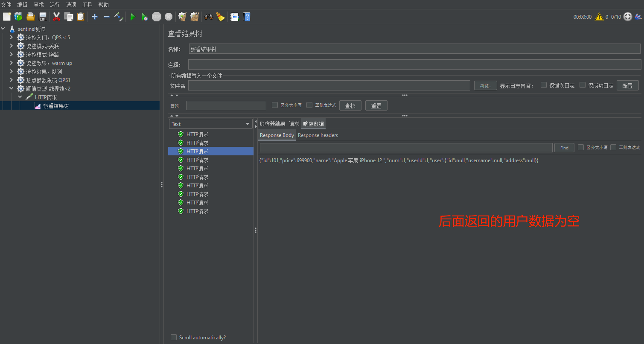The height and width of the screenshot is (344, 644).
Task: Expand the 流控效果, 队列 thread group
Action: click(12, 71)
